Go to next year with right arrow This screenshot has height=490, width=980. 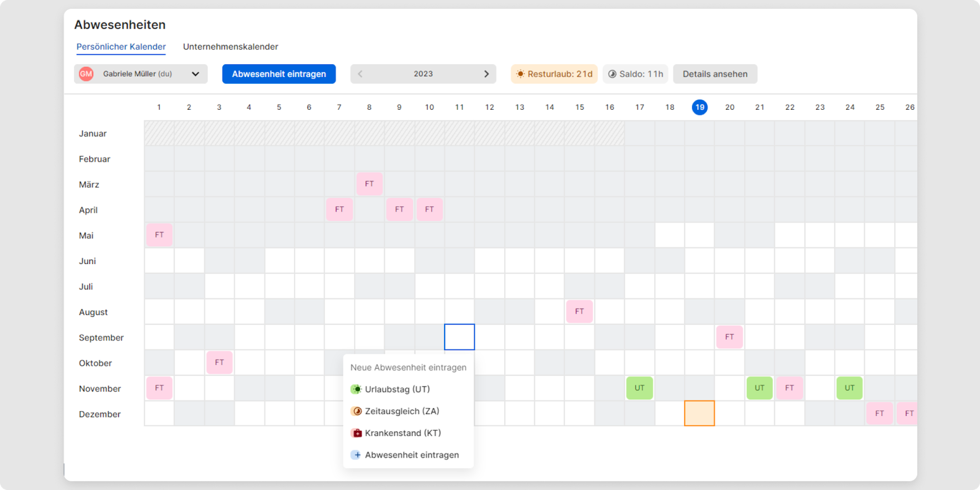click(x=486, y=74)
